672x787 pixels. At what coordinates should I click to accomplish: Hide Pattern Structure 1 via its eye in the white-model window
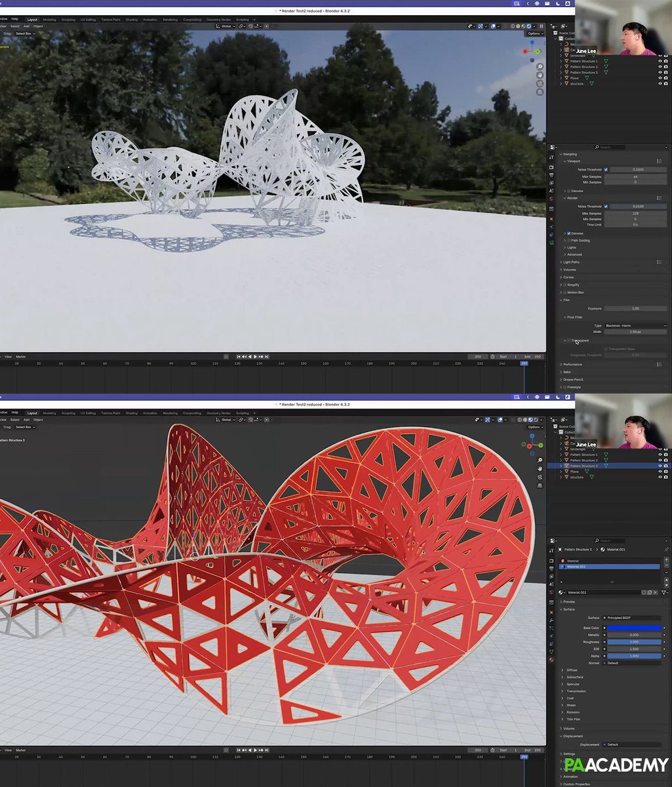[x=660, y=61]
